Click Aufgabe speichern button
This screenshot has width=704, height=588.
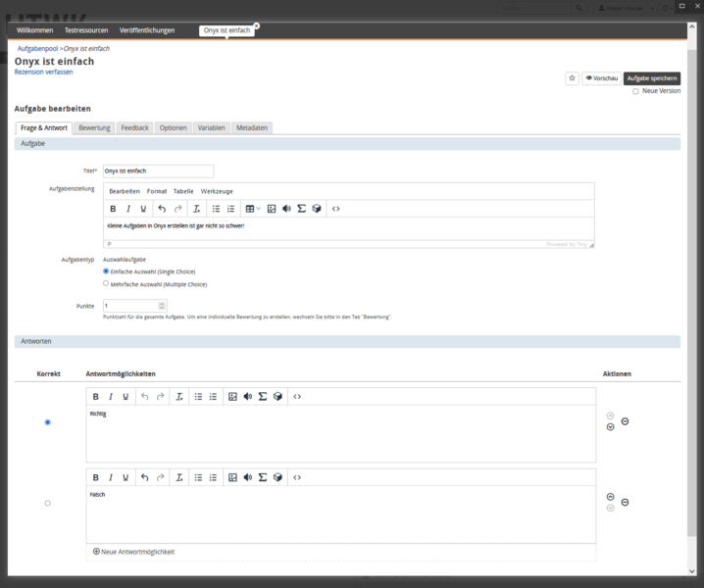[x=652, y=78]
